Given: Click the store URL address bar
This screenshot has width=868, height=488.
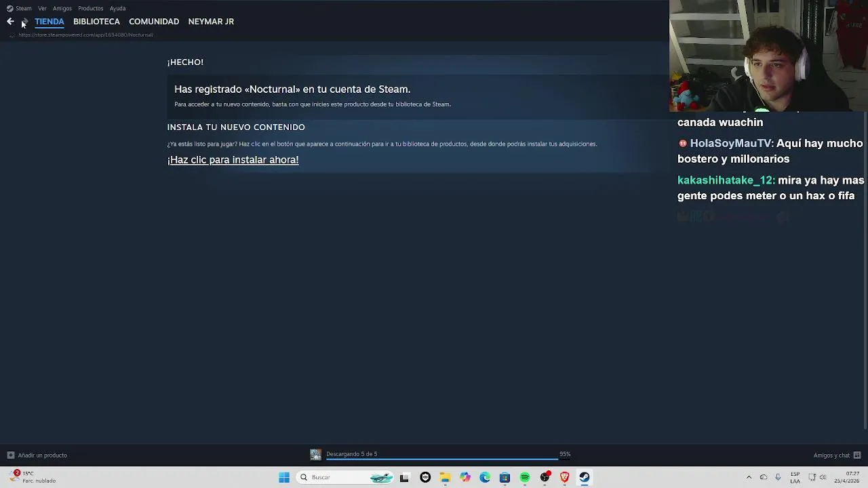Looking at the screenshot, I should coord(85,35).
